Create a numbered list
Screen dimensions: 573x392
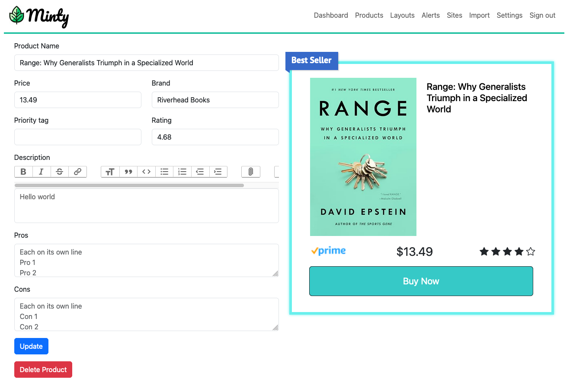(x=182, y=172)
